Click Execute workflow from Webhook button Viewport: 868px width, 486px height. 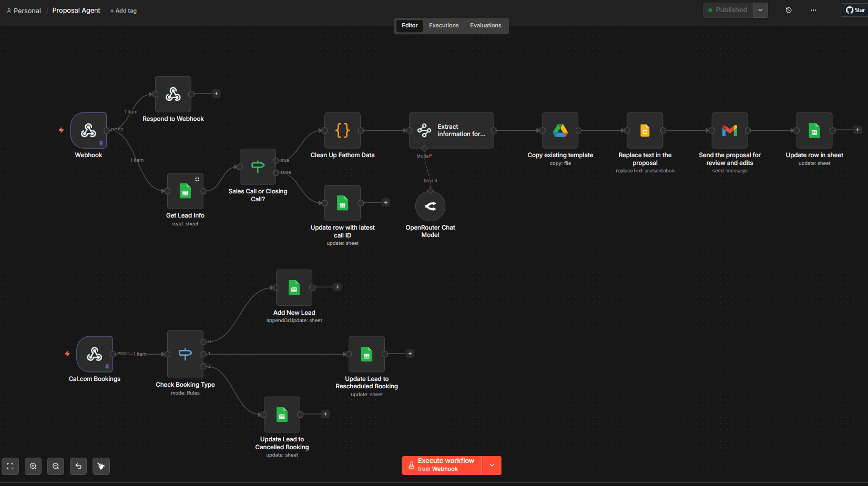click(x=442, y=465)
